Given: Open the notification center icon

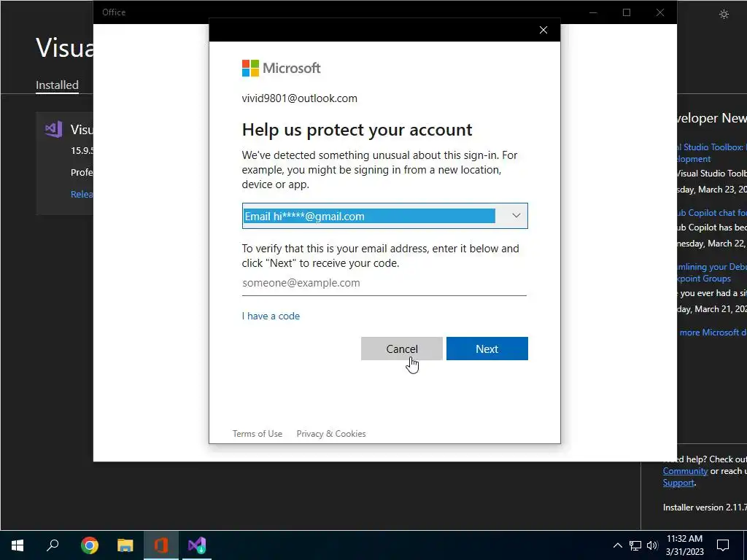Looking at the screenshot, I should click(x=723, y=545).
